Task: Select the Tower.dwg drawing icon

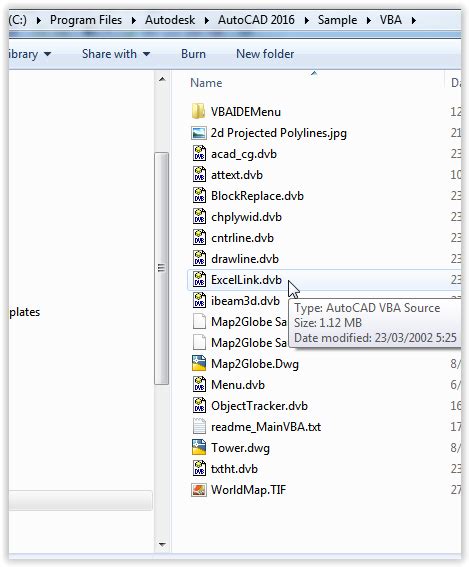Action: 199,447
